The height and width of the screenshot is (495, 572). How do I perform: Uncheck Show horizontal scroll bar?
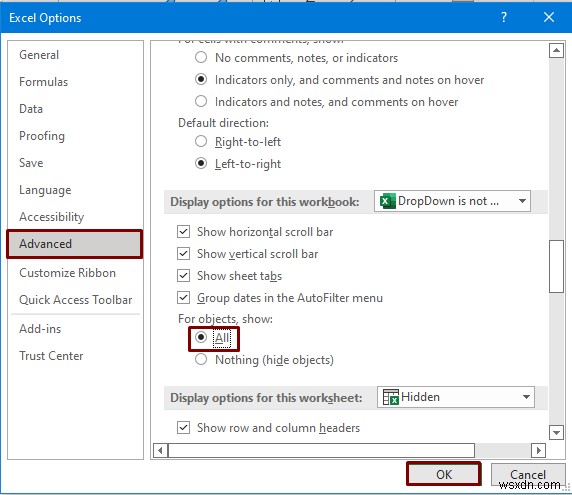(183, 232)
